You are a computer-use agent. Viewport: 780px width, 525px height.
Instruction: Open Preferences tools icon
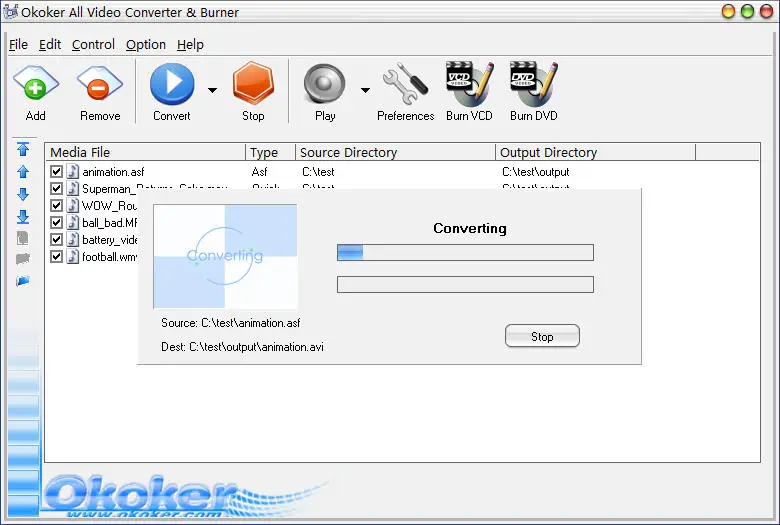[x=405, y=84]
